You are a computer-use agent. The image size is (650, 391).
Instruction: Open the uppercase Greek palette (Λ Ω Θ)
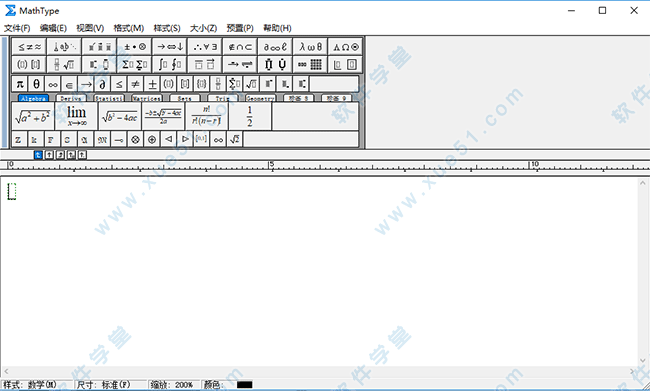[x=346, y=47]
